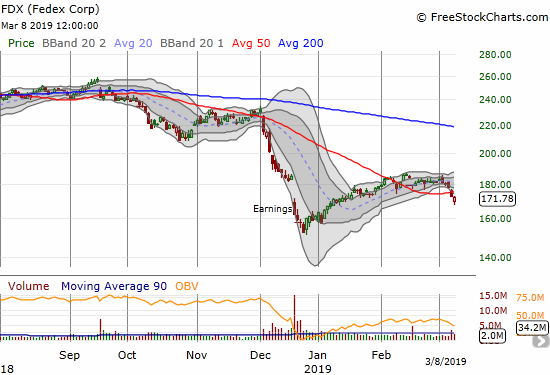This screenshot has width=550, height=375.
Task: Click the 34.2M OBV value tag
Action: (532, 328)
